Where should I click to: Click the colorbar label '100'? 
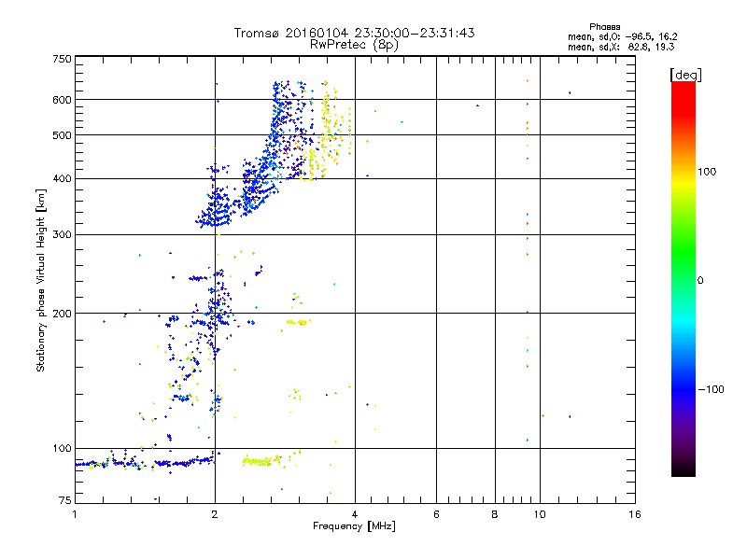tap(707, 172)
